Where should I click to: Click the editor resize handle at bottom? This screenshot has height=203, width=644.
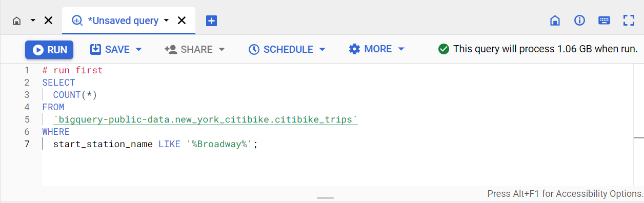coord(326,198)
